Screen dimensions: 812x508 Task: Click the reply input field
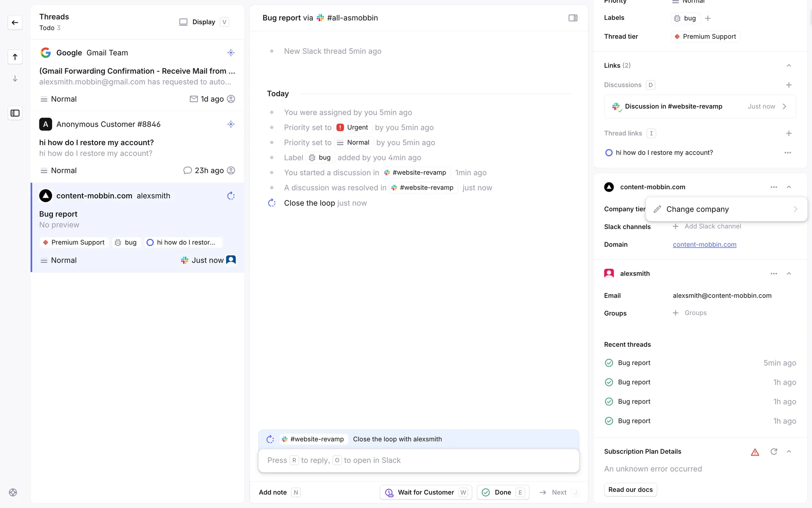(418, 460)
